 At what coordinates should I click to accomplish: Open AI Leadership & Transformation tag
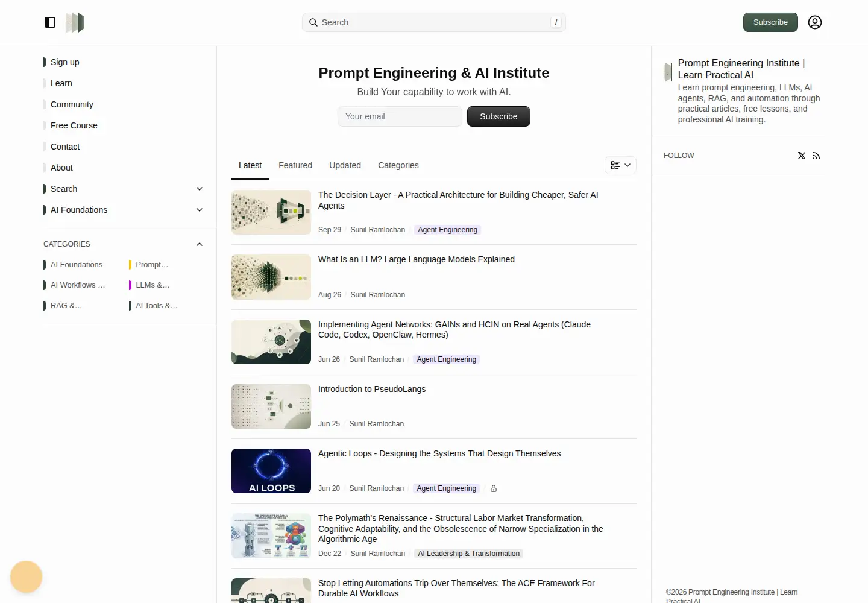(x=468, y=554)
